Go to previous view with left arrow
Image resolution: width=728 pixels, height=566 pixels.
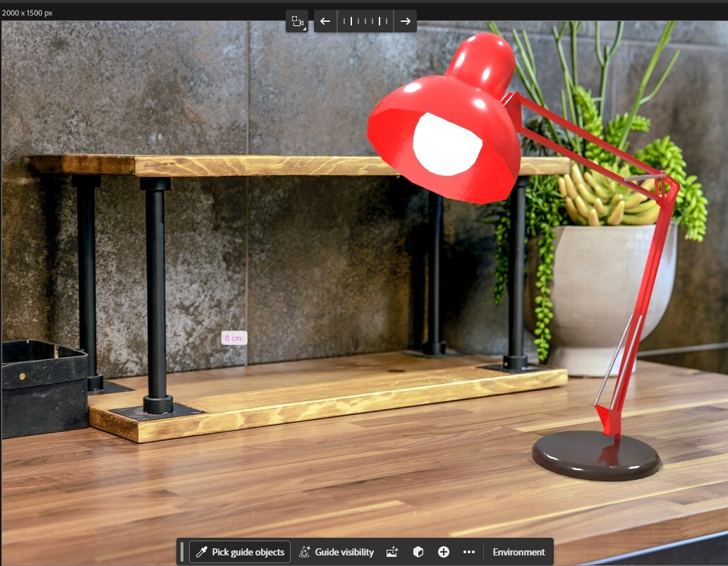[x=325, y=21]
